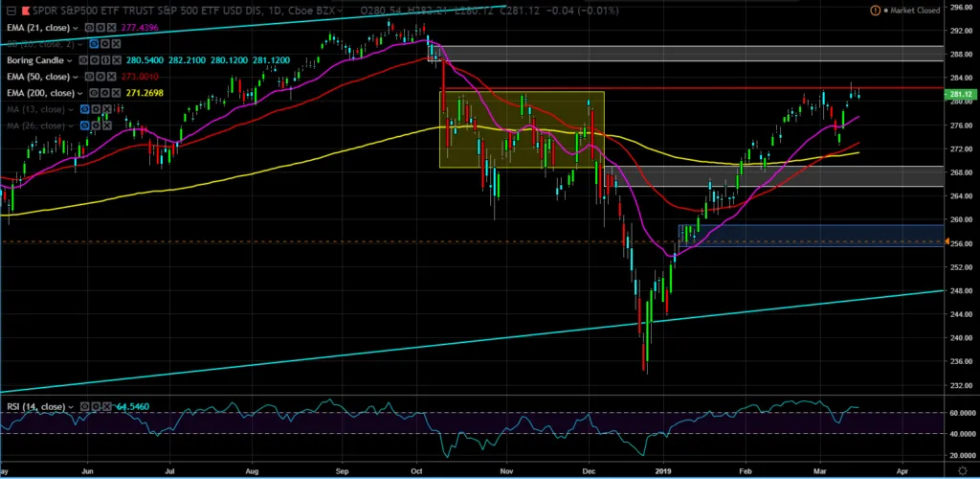
Task: Remove BB (20, close, 2) indicator
Action: [116, 44]
